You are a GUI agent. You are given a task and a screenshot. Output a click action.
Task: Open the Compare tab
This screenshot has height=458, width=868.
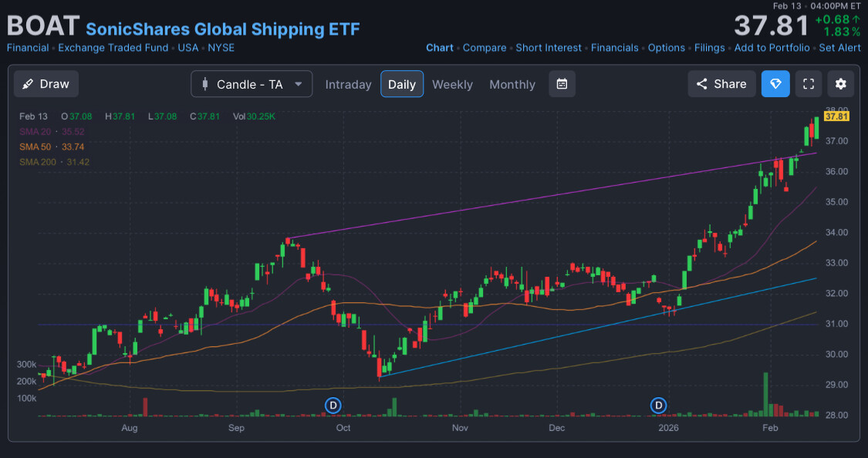[485, 48]
